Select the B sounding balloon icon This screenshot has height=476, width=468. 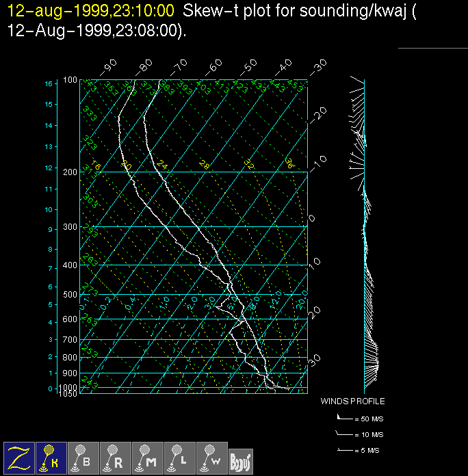click(83, 458)
